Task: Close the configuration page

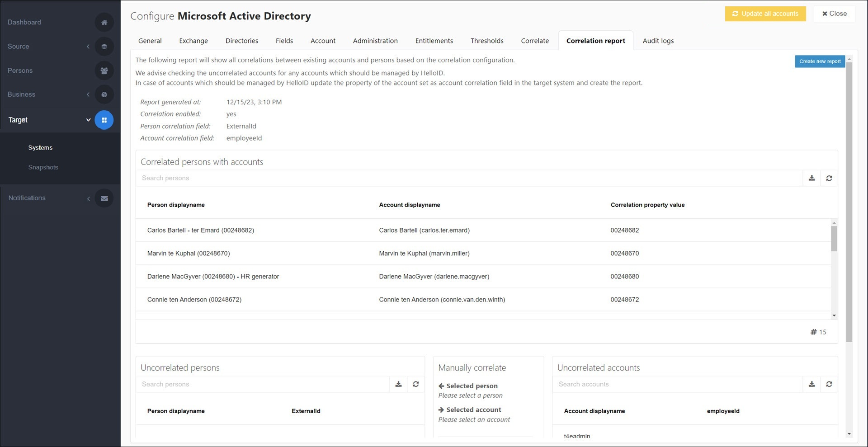Action: (x=835, y=14)
